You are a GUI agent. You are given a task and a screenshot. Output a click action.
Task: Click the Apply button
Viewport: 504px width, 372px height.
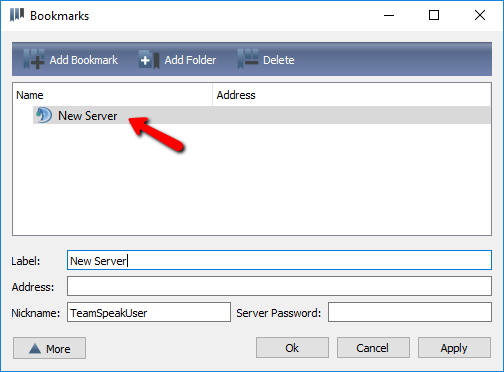point(454,348)
